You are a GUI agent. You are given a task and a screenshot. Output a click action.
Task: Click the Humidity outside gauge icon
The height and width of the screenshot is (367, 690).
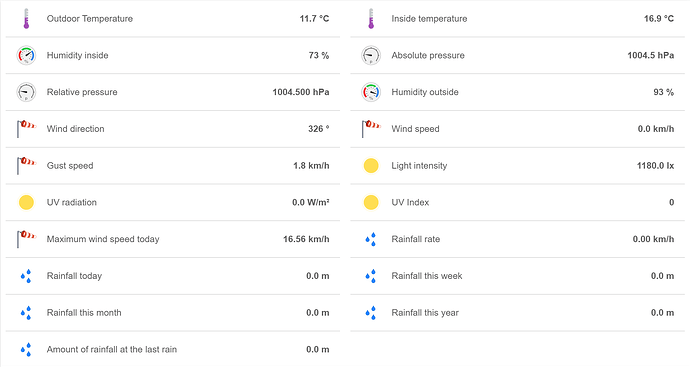tap(371, 92)
